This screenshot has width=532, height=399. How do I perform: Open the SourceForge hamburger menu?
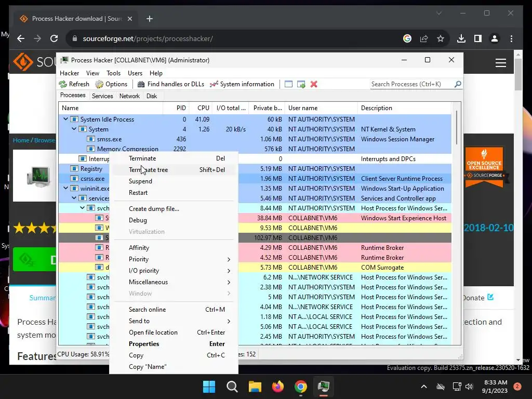click(500, 63)
